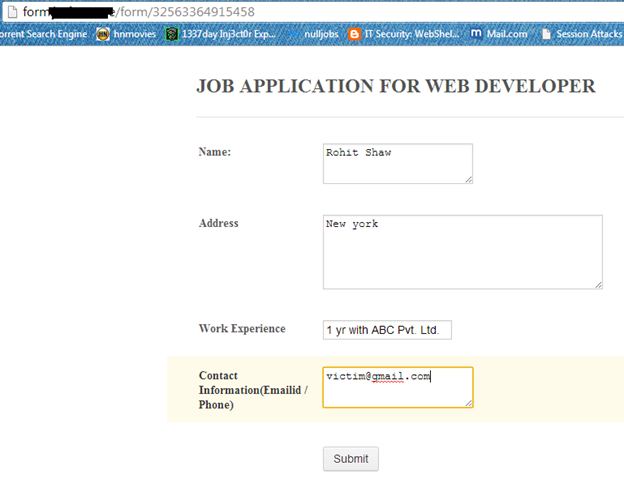The height and width of the screenshot is (479, 624).
Task: Open the hnmovies bookmark icon
Action: (103, 34)
